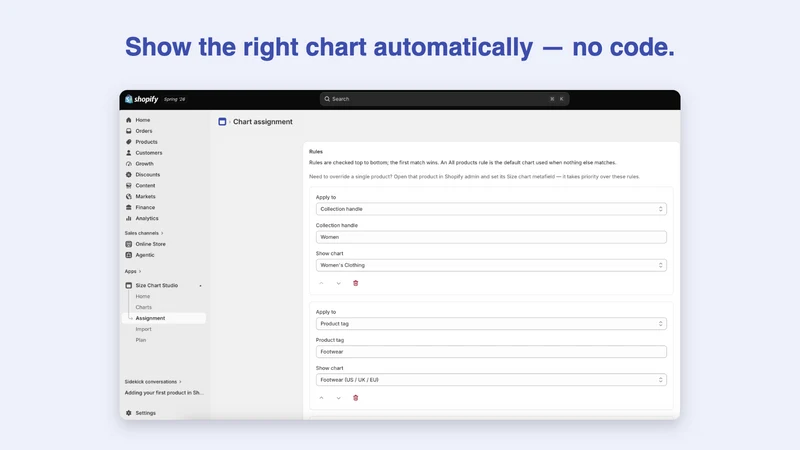
Task: Open 'Adding your first product' conversation
Action: [164, 393]
